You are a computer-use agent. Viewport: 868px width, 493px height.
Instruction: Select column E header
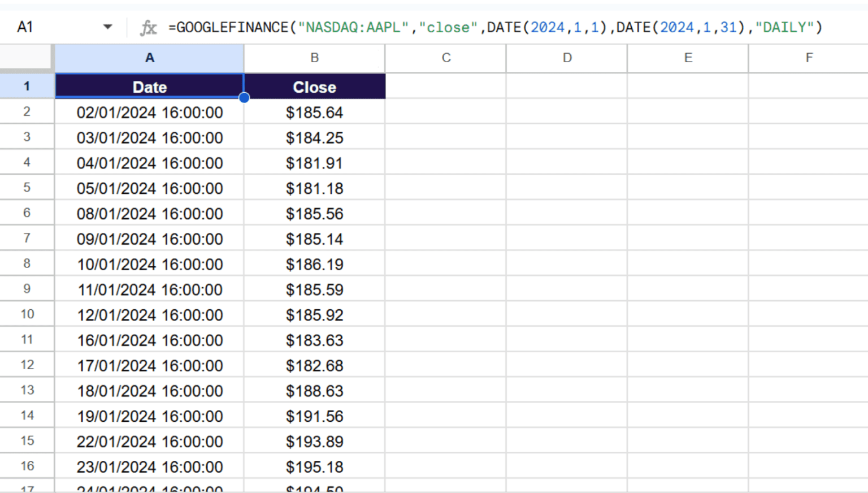point(688,58)
